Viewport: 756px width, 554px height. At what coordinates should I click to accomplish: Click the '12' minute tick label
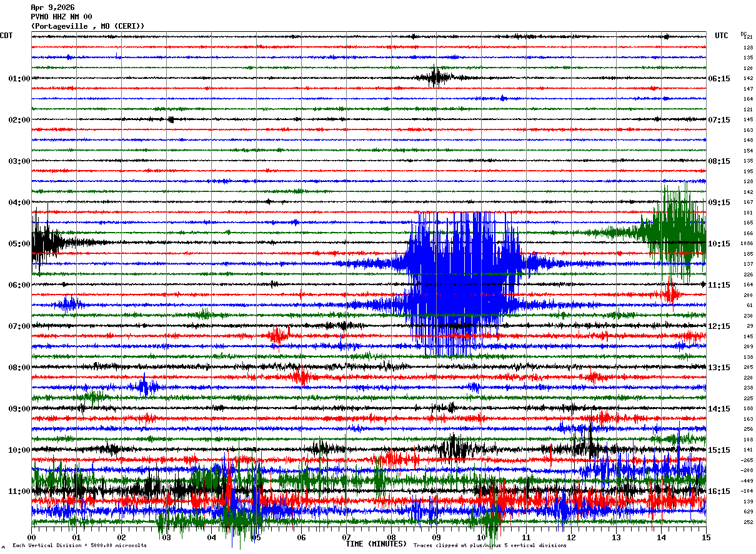click(571, 537)
